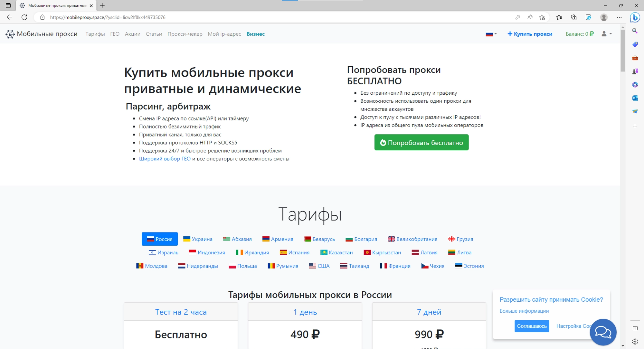Open the Bing Copilot icon in browser corner
The height and width of the screenshot is (349, 644).
pyautogui.click(x=635, y=17)
